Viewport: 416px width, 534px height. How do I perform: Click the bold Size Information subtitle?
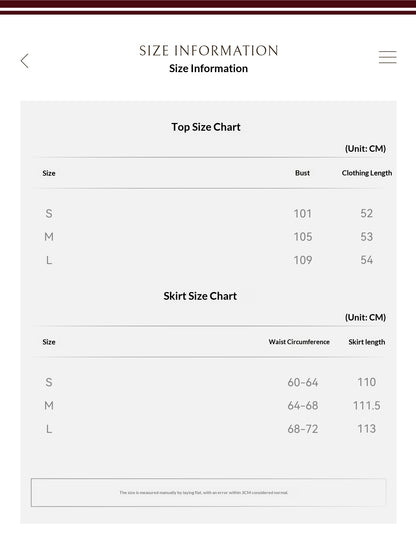point(208,68)
